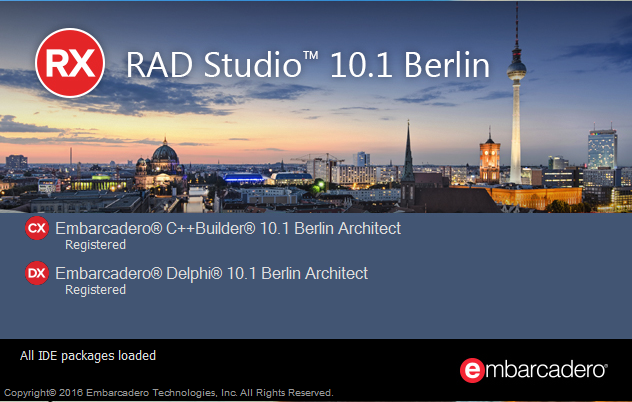Image resolution: width=632 pixels, height=402 pixels.
Task: Click the red brick town hall tower
Action: (489, 158)
